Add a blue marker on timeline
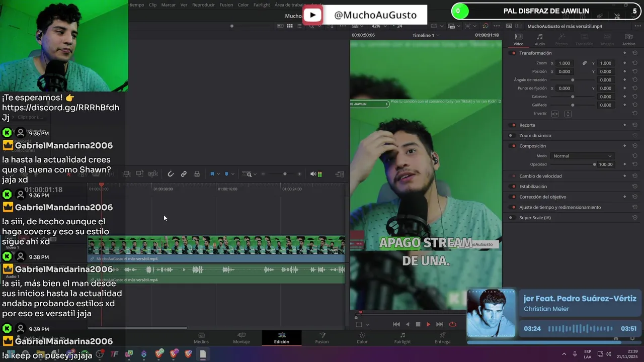The width and height of the screenshot is (644, 362). [x=226, y=174]
